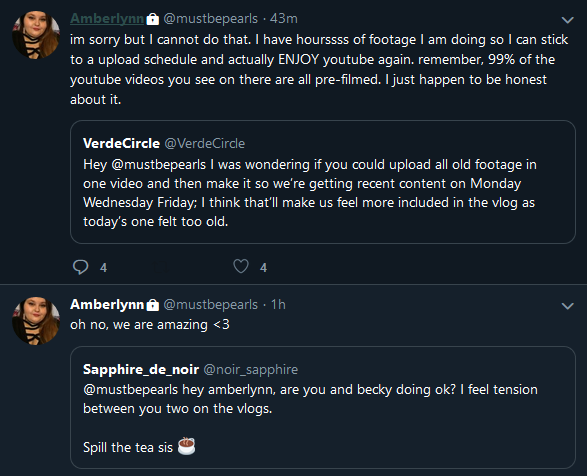This screenshot has width=587, height=476.
Task: Open the Amberlynn name link in second tweet
Action: [107, 304]
